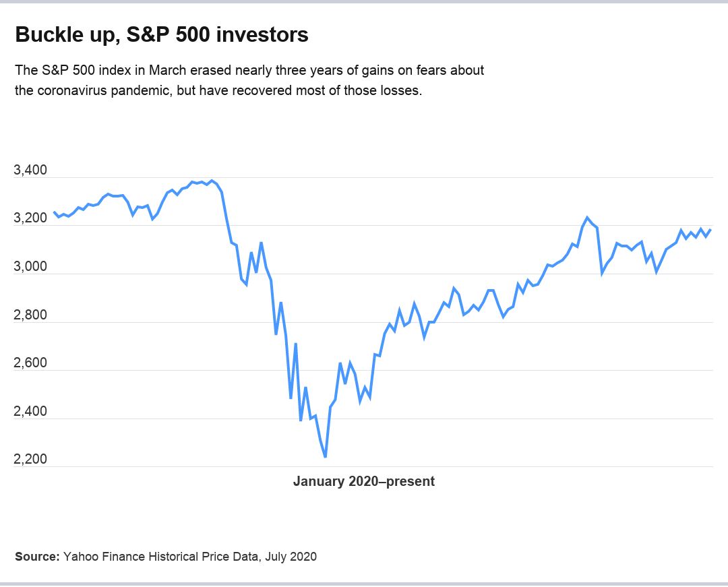Screen dimensions: 728x587
Task: Select the 2,600 y-axis label
Action: click(x=30, y=364)
